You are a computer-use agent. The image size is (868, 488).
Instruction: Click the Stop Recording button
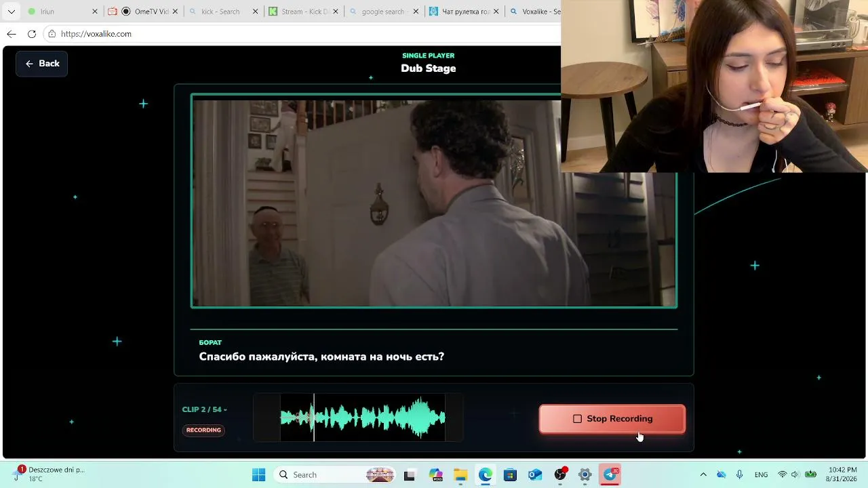point(612,419)
